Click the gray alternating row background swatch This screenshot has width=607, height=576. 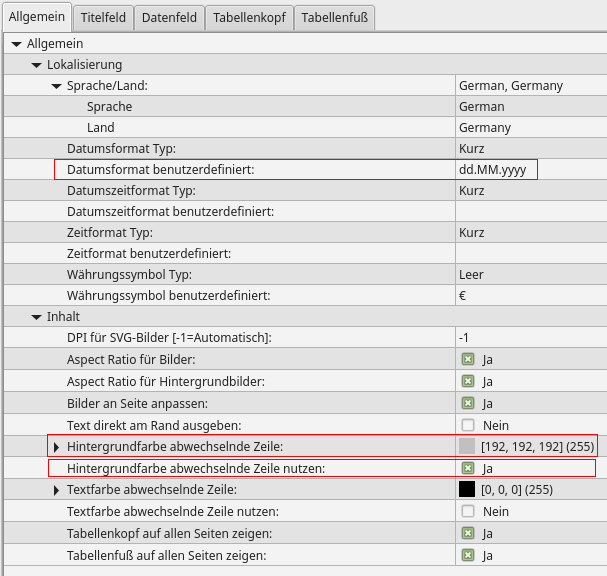[466, 446]
